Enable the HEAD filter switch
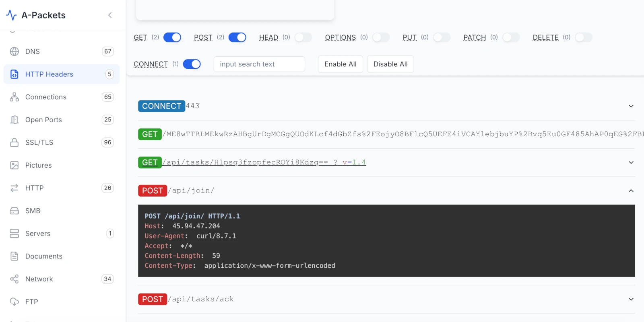Viewport: 644px width, 322px height. [303, 37]
